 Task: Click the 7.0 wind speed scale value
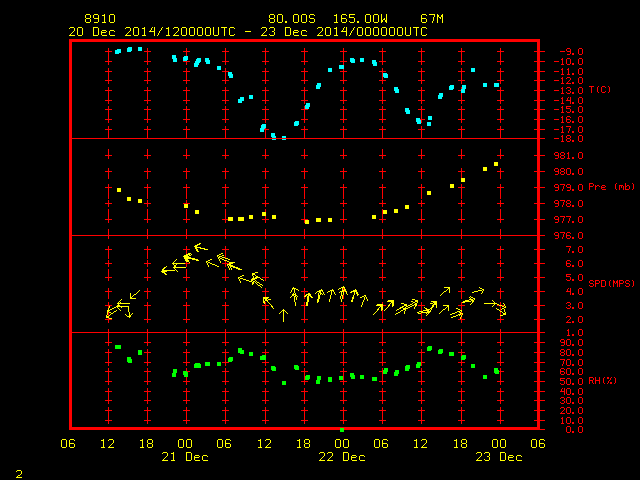[x=574, y=250]
